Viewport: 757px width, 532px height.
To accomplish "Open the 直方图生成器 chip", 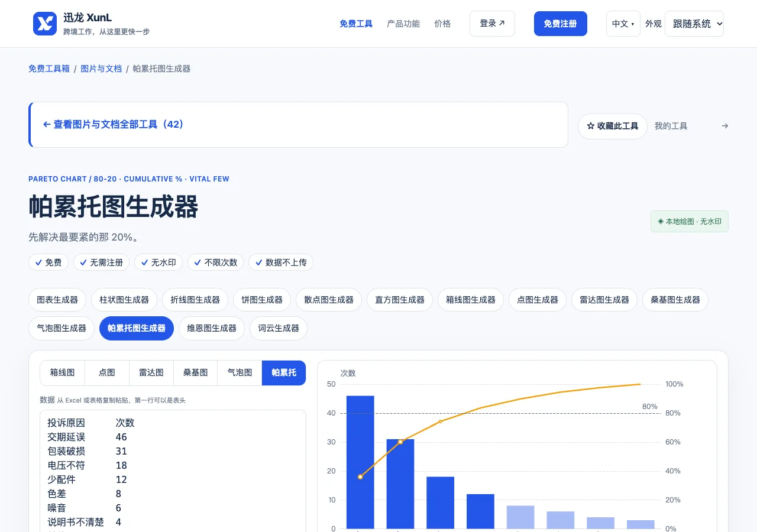I will click(400, 300).
